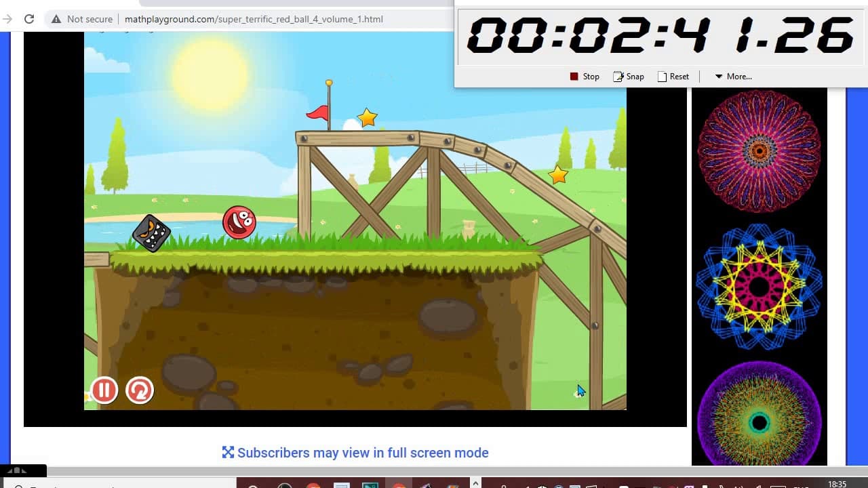
Task: Click the full screen arrows icon
Action: 228,452
